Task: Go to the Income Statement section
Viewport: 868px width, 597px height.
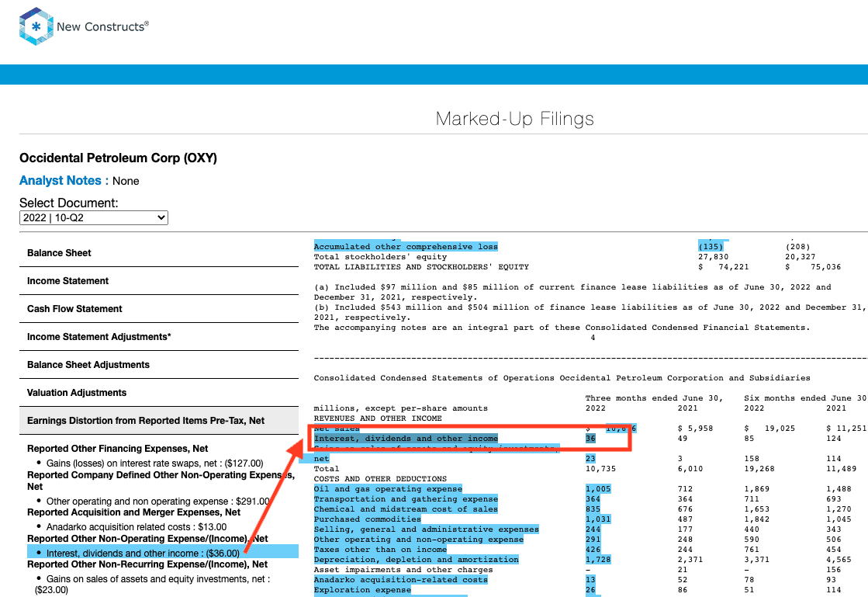Action: [159, 281]
